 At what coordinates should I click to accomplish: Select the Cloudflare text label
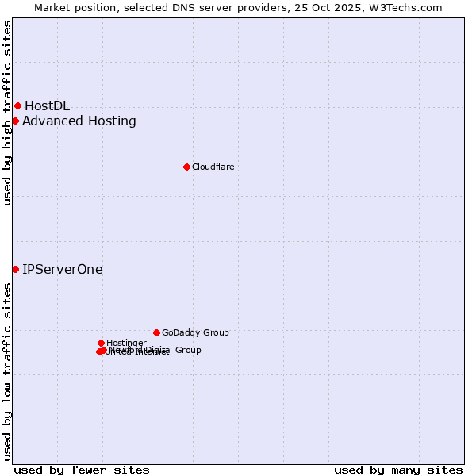(213, 167)
